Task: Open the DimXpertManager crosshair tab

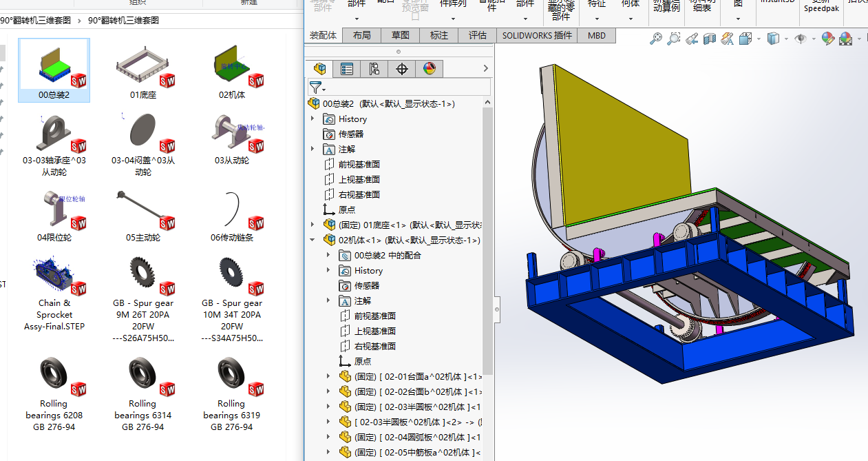Action: [402, 69]
